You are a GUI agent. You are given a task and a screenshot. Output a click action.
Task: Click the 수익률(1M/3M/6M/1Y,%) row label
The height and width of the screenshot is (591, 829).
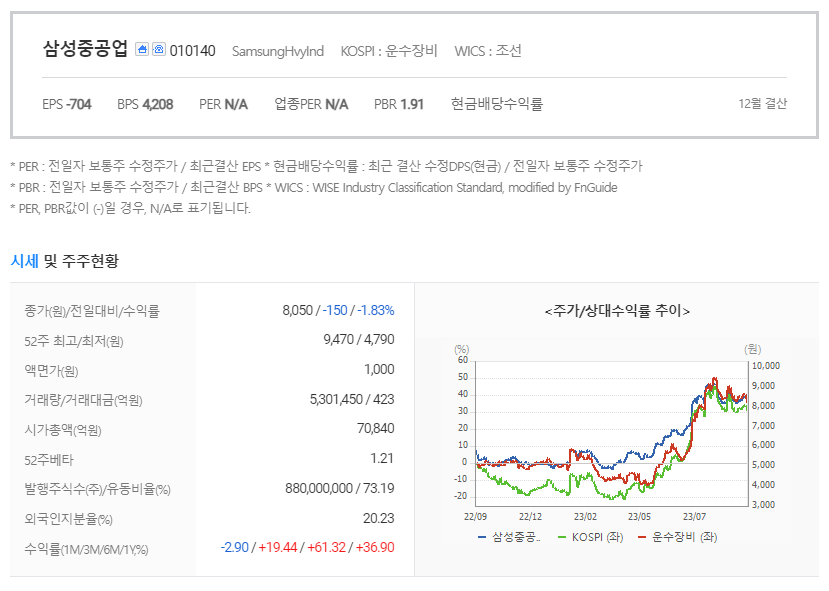86,549
